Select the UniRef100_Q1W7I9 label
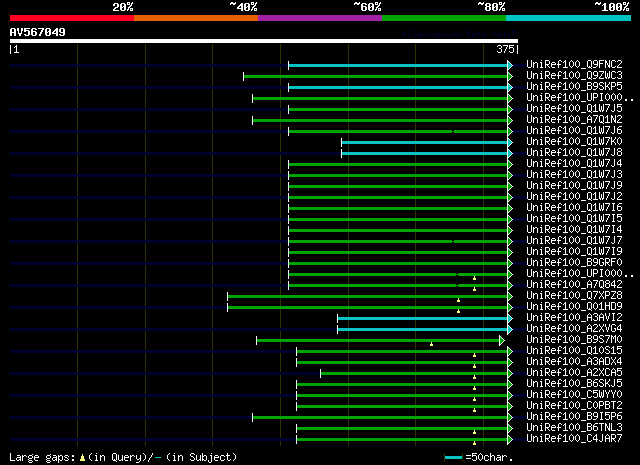Viewport: 640px width, 465px height. (x=574, y=251)
